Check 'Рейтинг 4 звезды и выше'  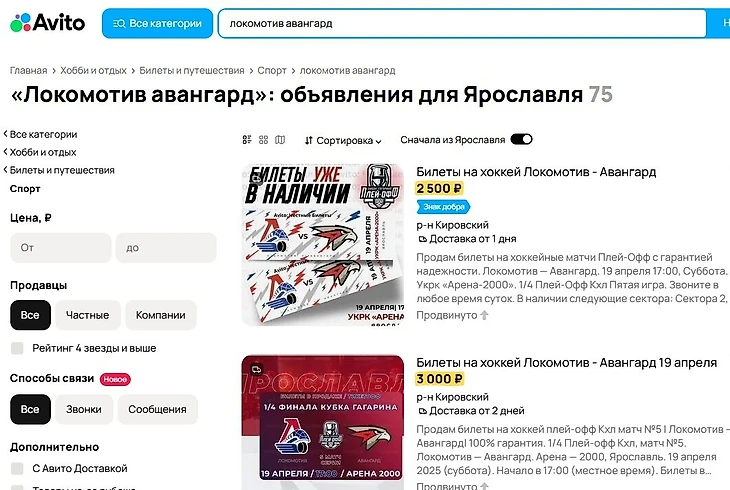[x=17, y=348]
